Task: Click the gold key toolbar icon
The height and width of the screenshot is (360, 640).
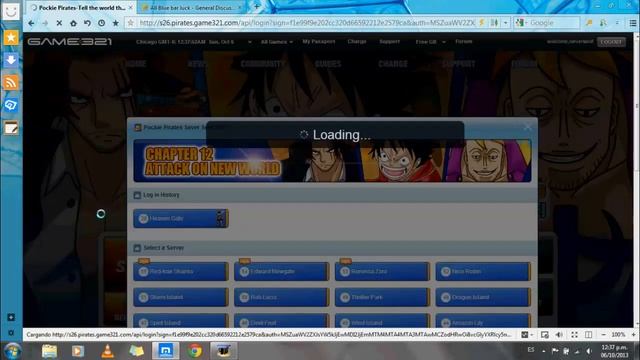Action: 589,23
